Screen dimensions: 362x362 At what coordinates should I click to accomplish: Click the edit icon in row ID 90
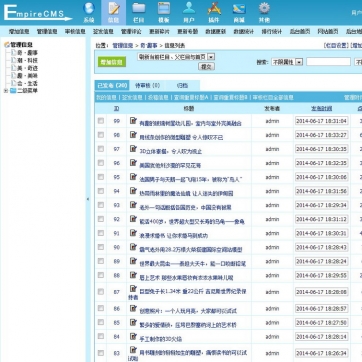pyautogui.click(x=133, y=247)
